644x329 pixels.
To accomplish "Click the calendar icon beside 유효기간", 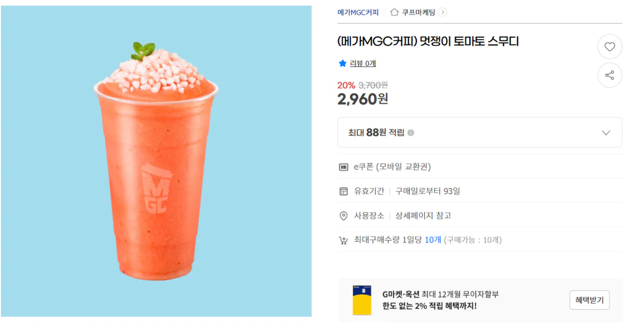I will [x=343, y=191].
